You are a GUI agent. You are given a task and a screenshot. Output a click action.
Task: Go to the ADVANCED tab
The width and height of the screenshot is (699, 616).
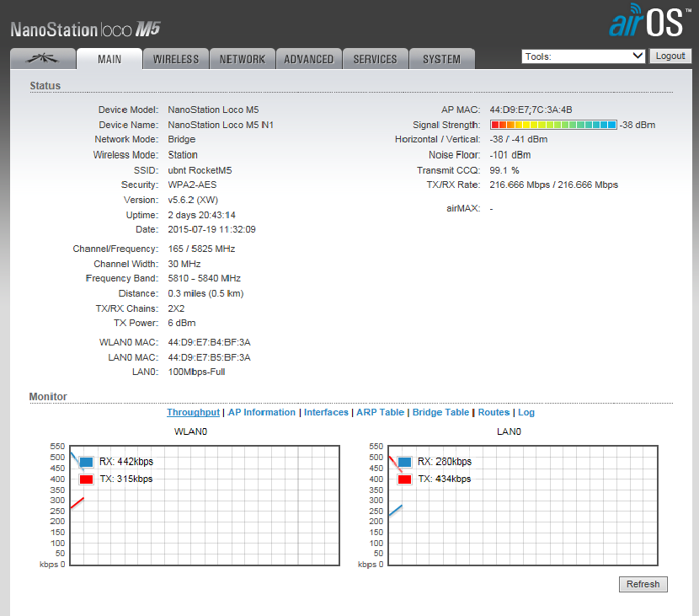point(308,59)
